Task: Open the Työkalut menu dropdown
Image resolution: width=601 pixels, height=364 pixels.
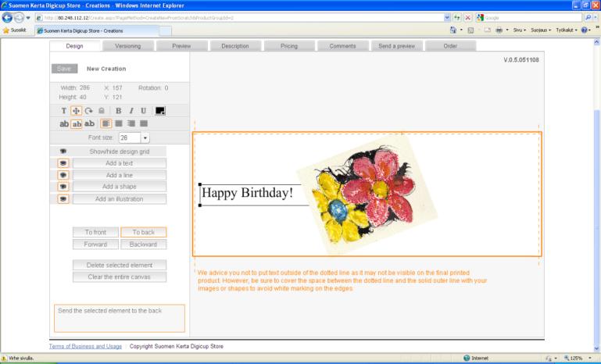Action: tap(567, 30)
